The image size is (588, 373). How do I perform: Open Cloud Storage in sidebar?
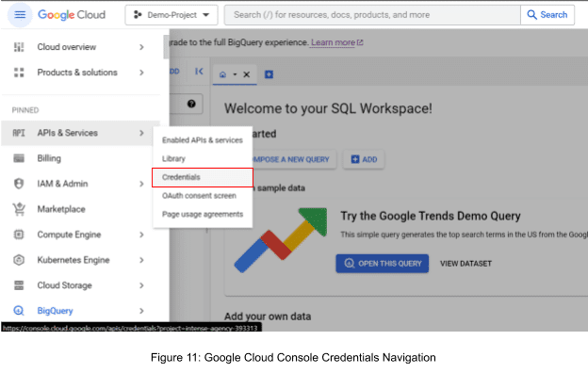[x=81, y=285]
